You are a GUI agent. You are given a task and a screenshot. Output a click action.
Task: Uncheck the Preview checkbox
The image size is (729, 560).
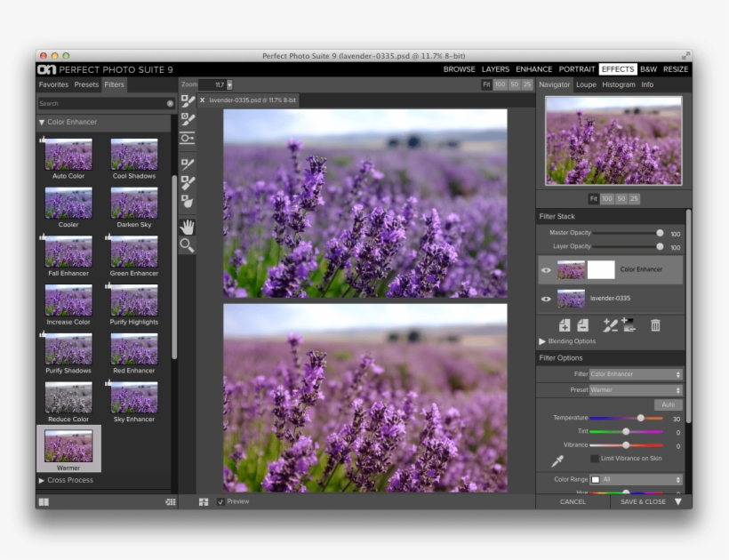pyautogui.click(x=221, y=501)
